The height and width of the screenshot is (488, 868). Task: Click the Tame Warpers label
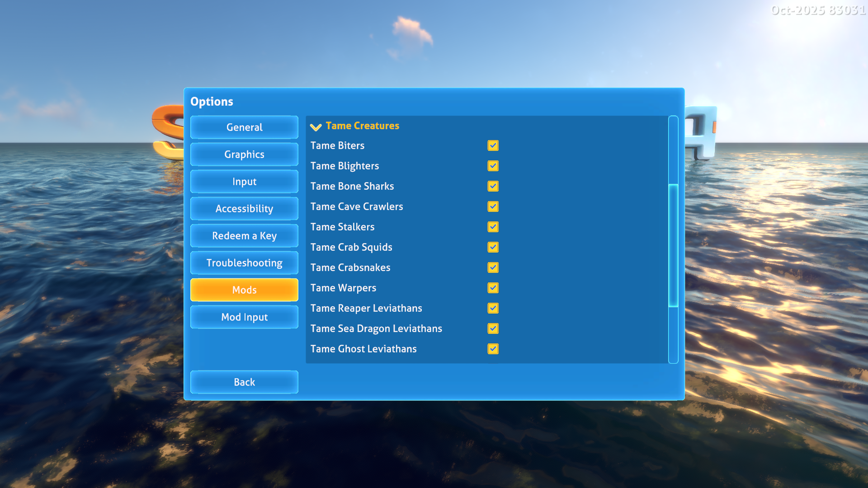pos(343,288)
